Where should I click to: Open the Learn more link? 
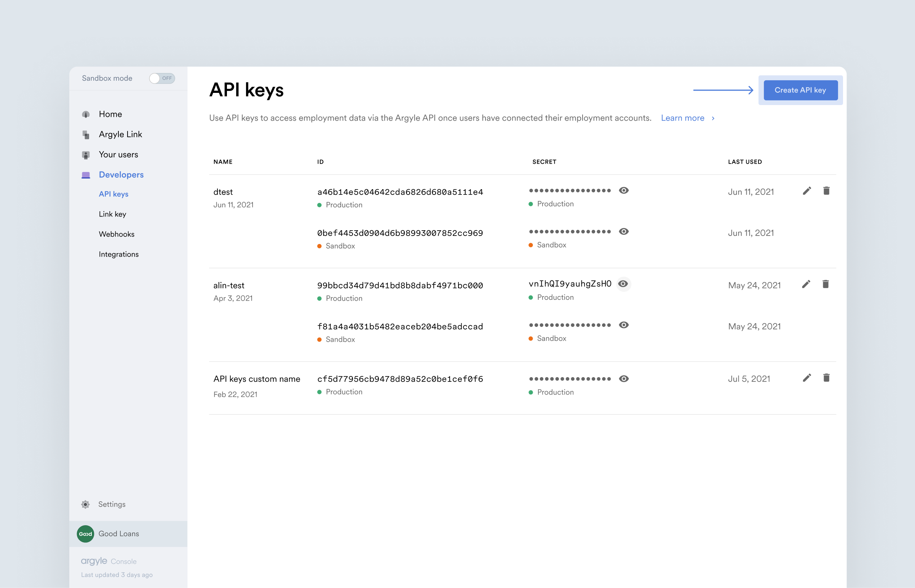tap(682, 118)
